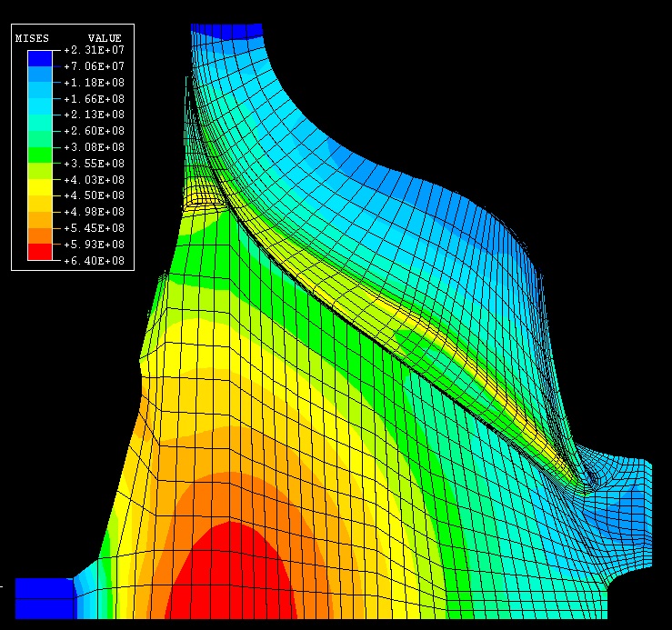Select the +5.93E+08 legend value
The image size is (672, 630).
(94, 245)
